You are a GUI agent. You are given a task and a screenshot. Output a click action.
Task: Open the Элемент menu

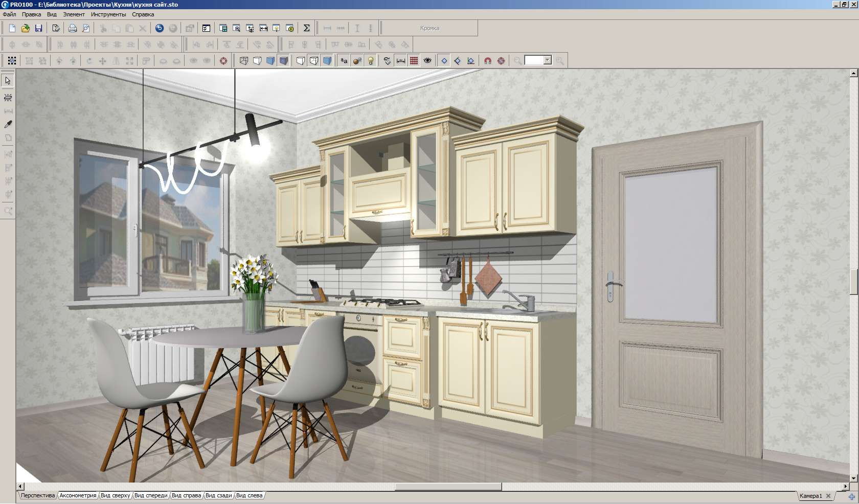(x=74, y=14)
